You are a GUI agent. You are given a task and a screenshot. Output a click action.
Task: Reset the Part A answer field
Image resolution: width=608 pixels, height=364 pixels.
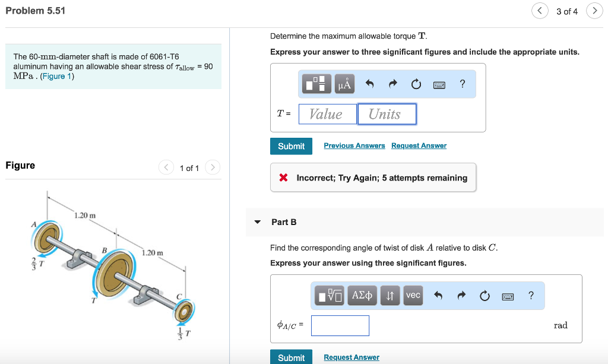click(416, 84)
